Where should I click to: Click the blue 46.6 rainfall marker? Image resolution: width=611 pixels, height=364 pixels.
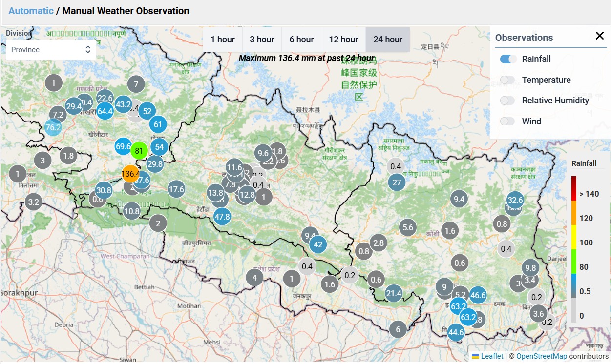478,295
